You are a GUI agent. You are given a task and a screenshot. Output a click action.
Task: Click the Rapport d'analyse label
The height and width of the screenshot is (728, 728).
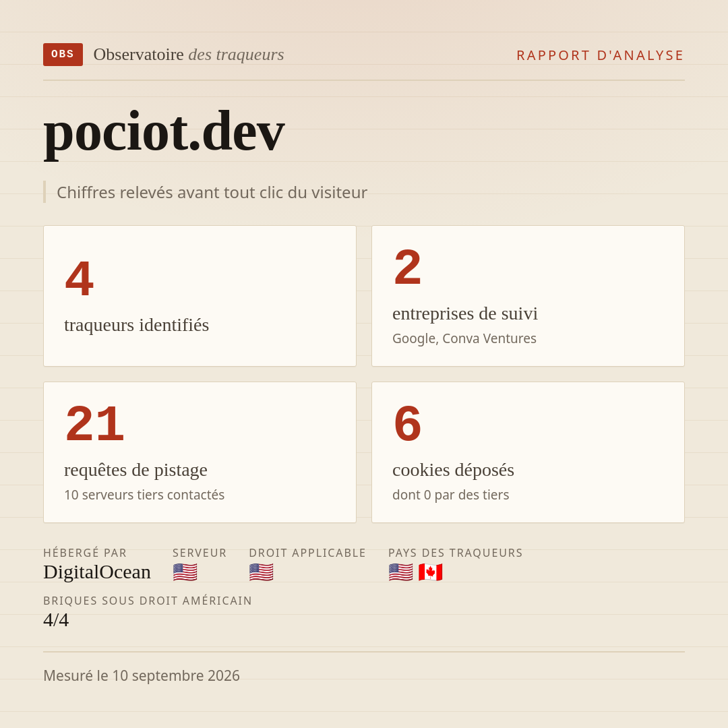601,55
